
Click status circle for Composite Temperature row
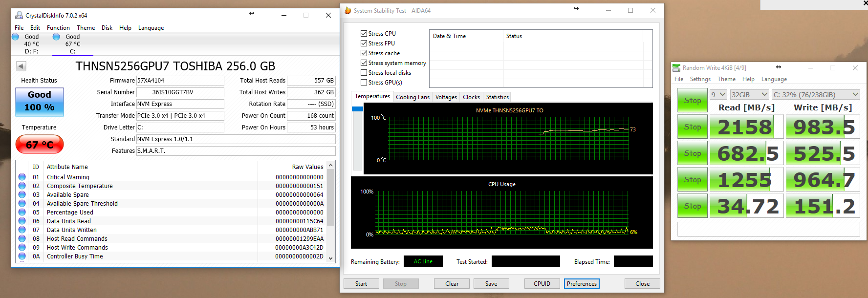coord(22,186)
